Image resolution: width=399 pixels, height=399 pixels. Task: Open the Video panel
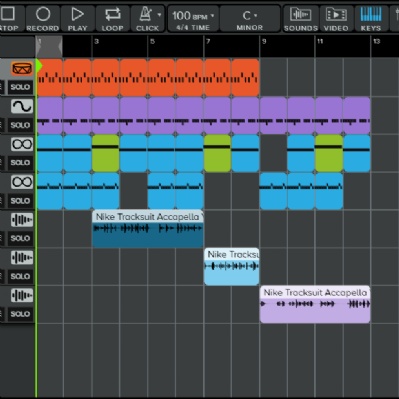click(x=336, y=19)
